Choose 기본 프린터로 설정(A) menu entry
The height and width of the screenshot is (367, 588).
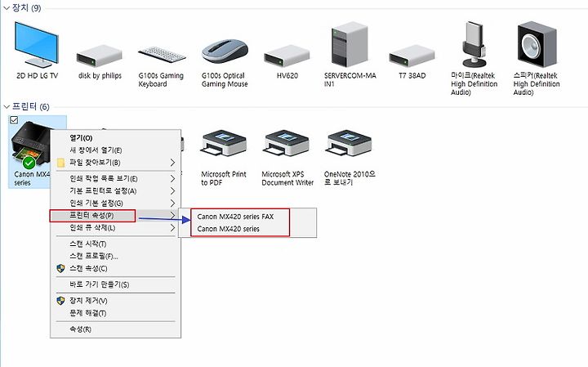(x=115, y=191)
